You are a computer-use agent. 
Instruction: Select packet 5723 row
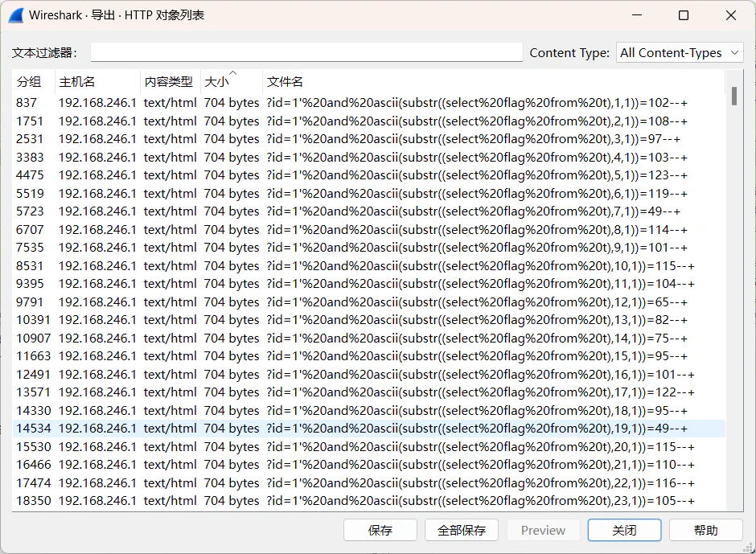tap(369, 211)
